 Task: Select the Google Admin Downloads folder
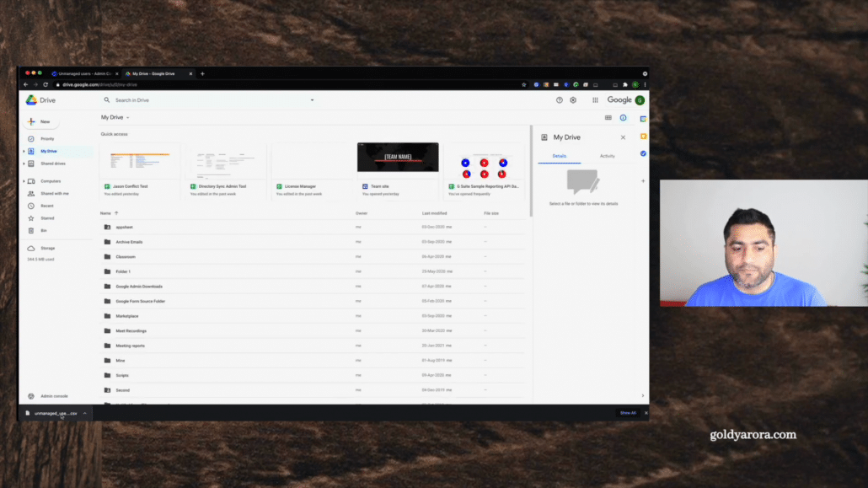pyautogui.click(x=312, y=287)
